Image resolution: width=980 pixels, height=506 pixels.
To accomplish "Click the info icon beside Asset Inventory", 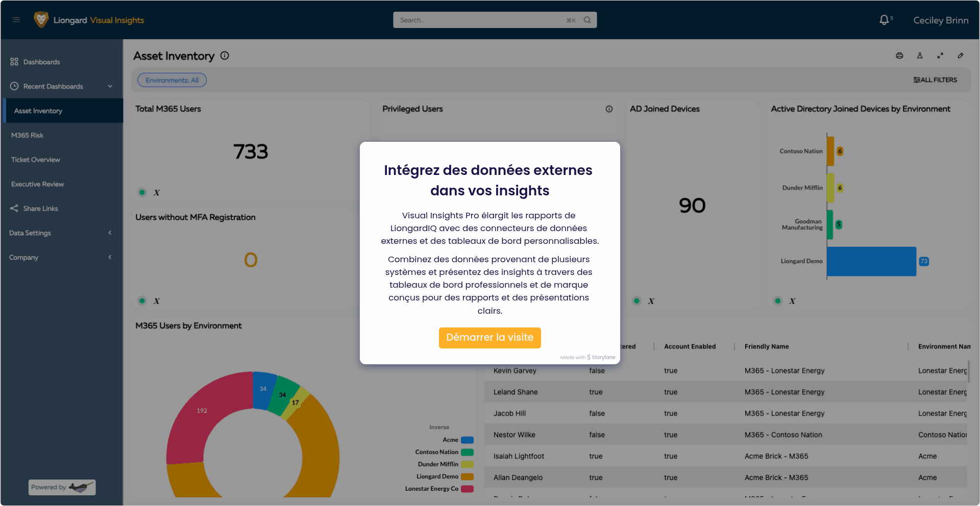I will [x=225, y=56].
